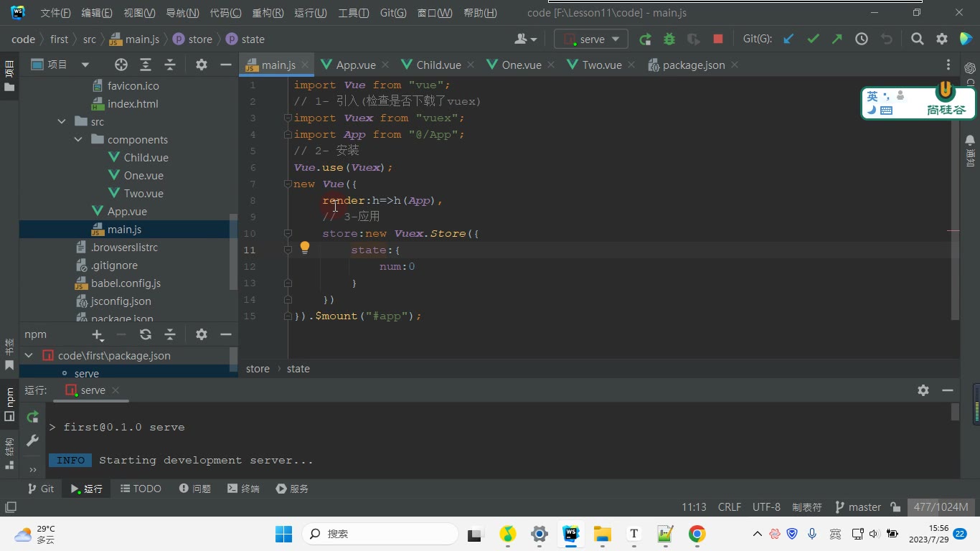Viewport: 980px width, 551px height.
Task: Open the user account dropdown icon
Action: click(526, 39)
